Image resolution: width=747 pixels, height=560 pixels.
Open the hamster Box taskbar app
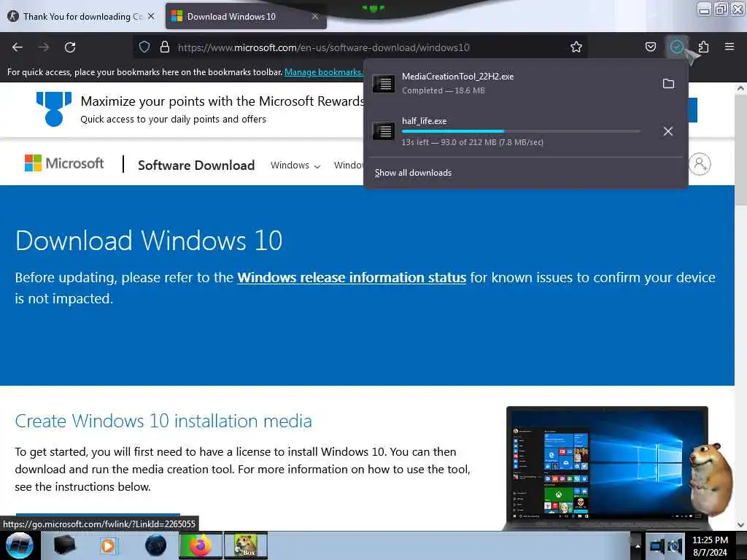click(246, 545)
